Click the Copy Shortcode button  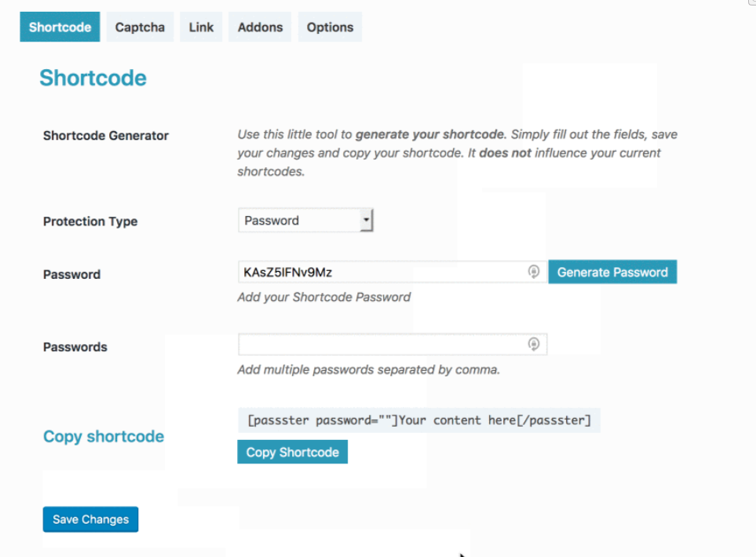[x=292, y=452]
